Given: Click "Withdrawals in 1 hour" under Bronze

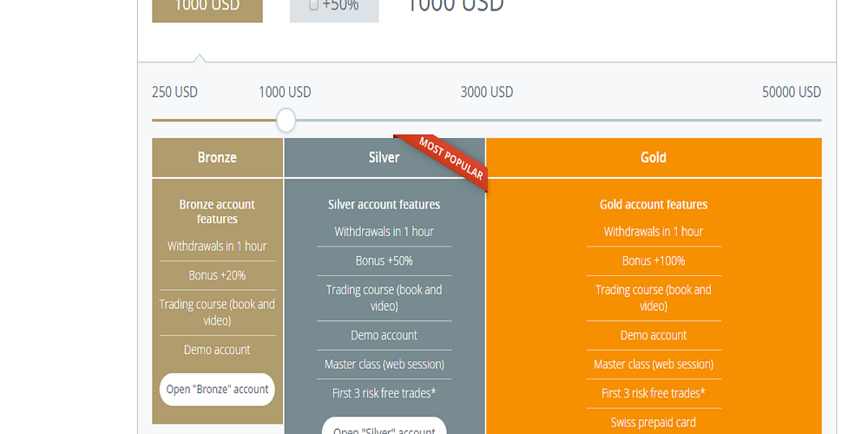Looking at the screenshot, I should click(x=217, y=247).
